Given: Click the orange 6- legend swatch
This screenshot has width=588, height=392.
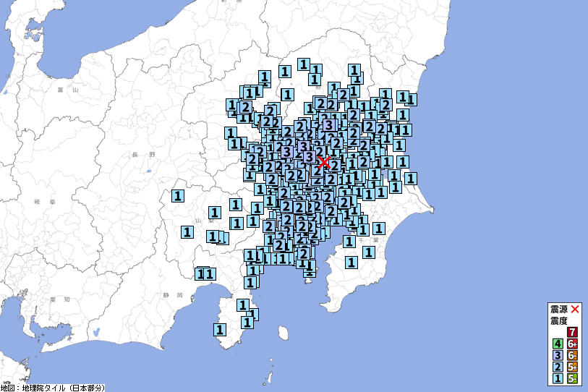Looking at the screenshot, I should pos(571,355).
